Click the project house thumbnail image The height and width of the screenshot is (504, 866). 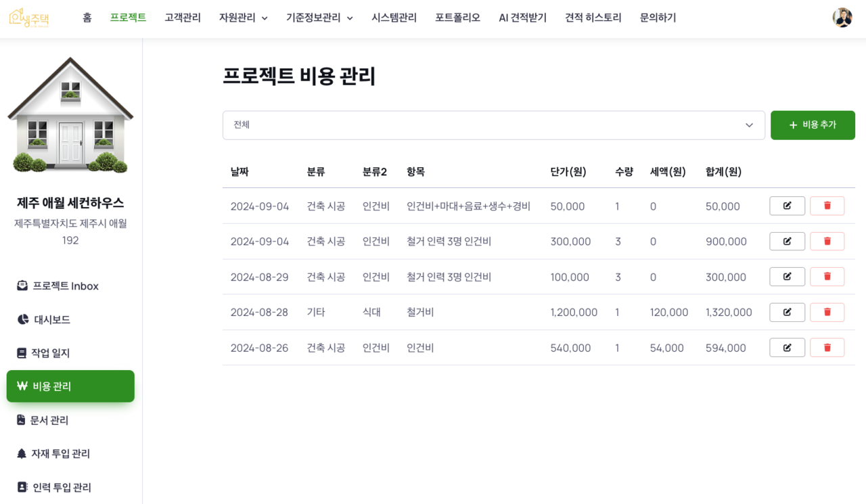70,115
